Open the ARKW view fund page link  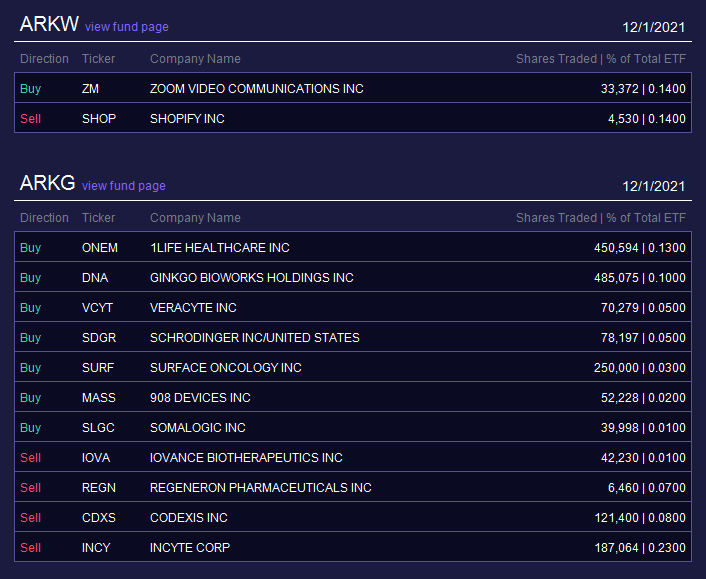click(x=127, y=27)
